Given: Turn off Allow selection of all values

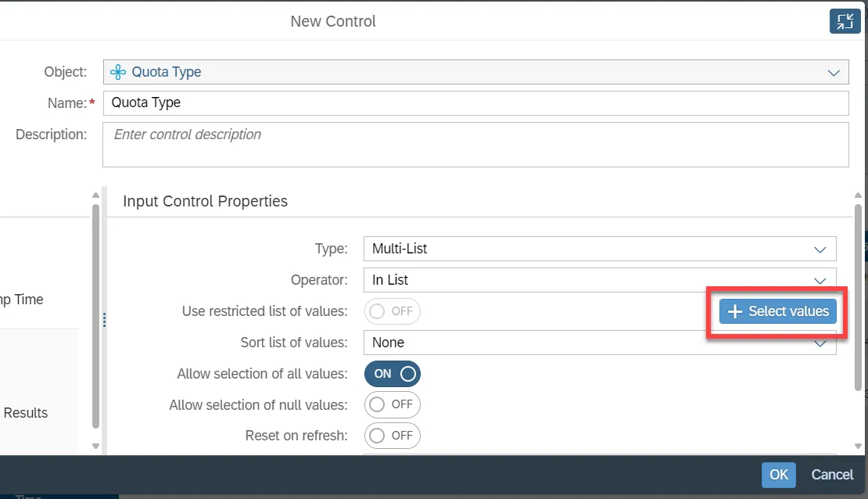Looking at the screenshot, I should pyautogui.click(x=392, y=374).
